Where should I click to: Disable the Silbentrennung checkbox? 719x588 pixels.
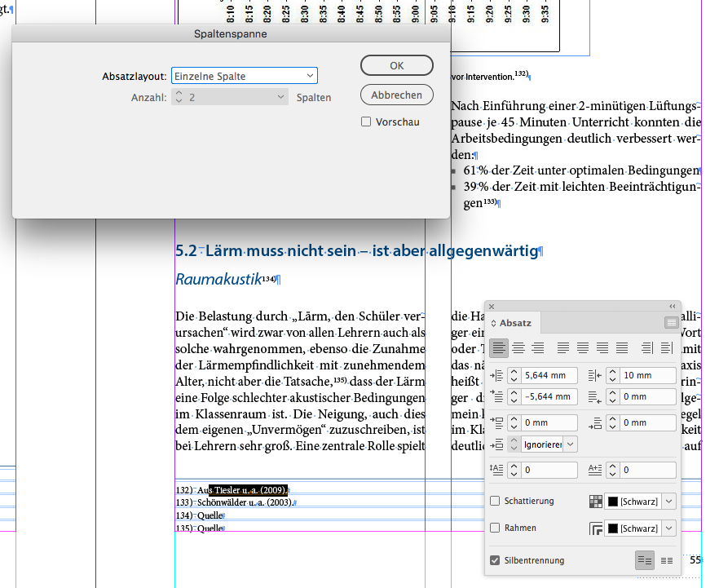(494, 559)
